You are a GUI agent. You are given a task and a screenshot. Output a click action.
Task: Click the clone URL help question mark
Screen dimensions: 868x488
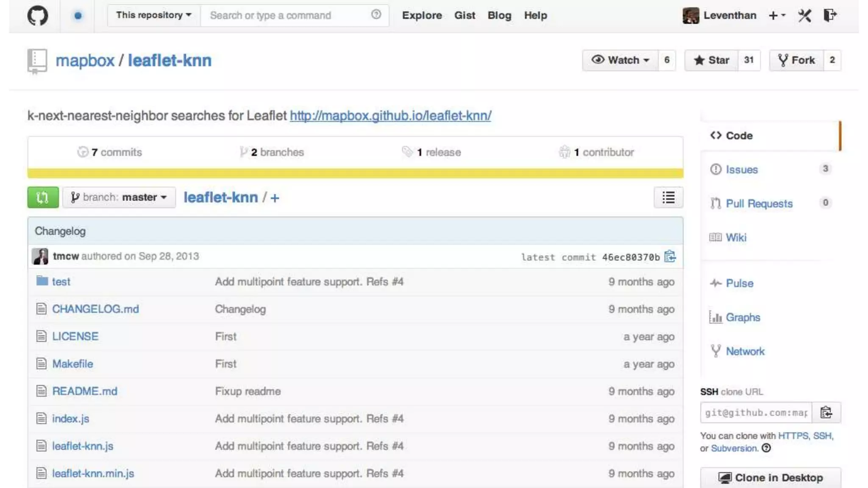pyautogui.click(x=766, y=448)
